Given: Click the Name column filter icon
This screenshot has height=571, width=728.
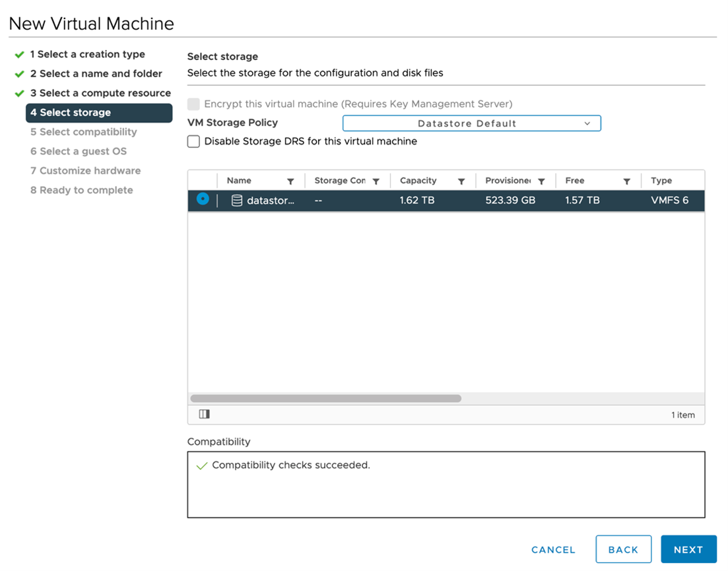Looking at the screenshot, I should [x=290, y=182].
